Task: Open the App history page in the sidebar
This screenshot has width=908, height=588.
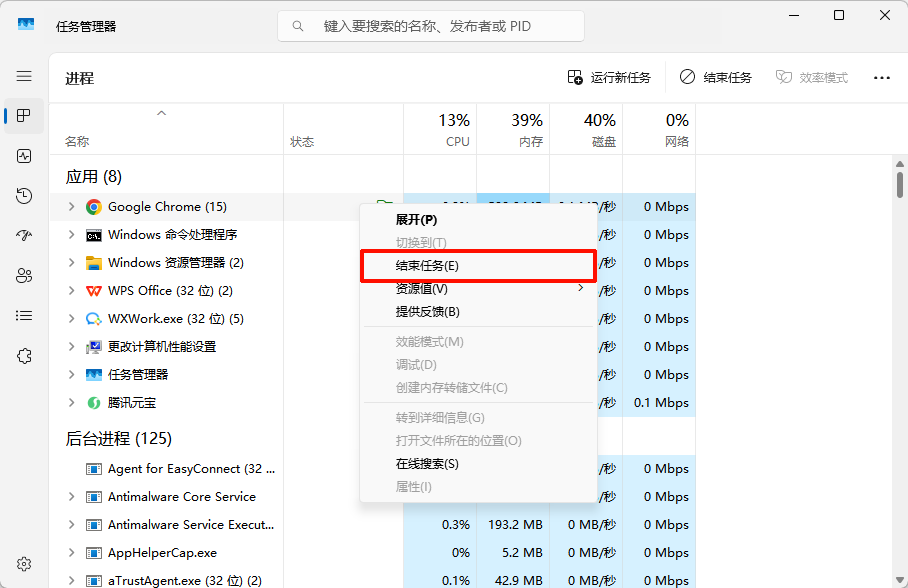Action: [x=24, y=196]
